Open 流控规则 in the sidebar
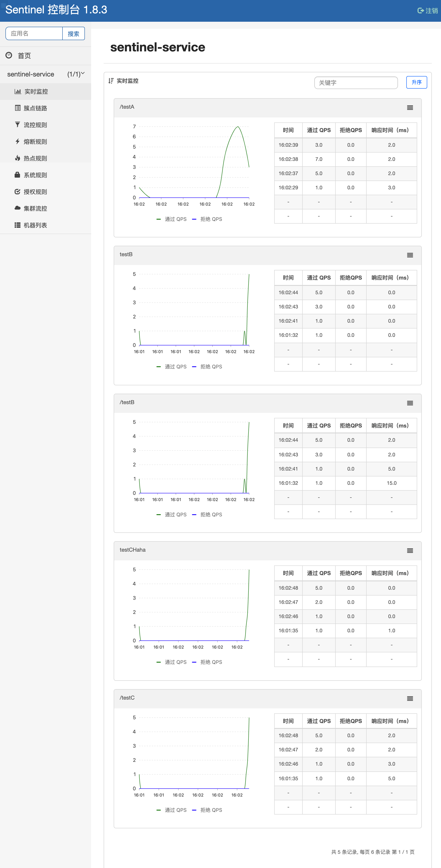Viewport: 441px width, 868px height. [x=35, y=125]
